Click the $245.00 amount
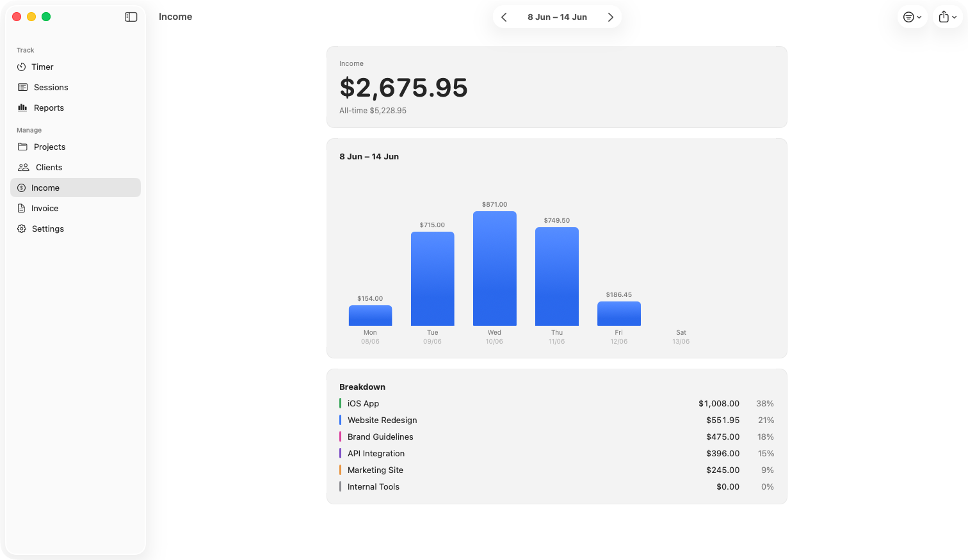The height and width of the screenshot is (560, 968). point(723,470)
